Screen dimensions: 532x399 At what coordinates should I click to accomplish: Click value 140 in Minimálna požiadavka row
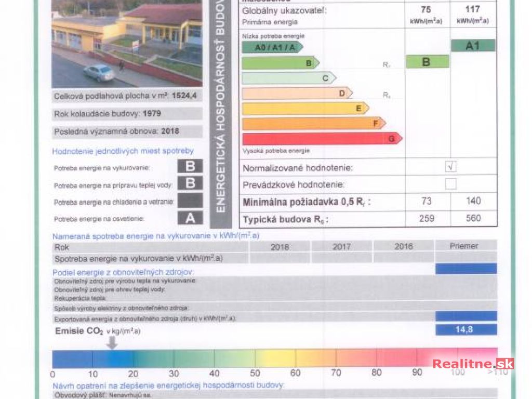tap(473, 201)
